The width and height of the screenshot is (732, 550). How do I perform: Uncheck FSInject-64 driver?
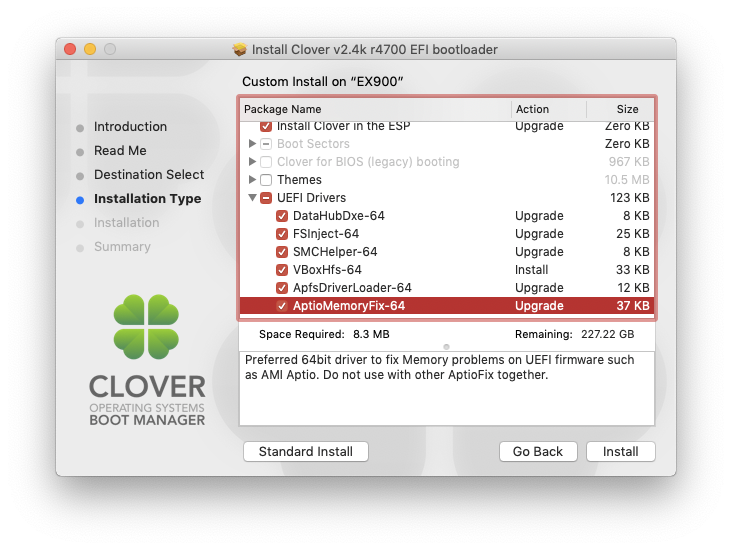coord(282,233)
